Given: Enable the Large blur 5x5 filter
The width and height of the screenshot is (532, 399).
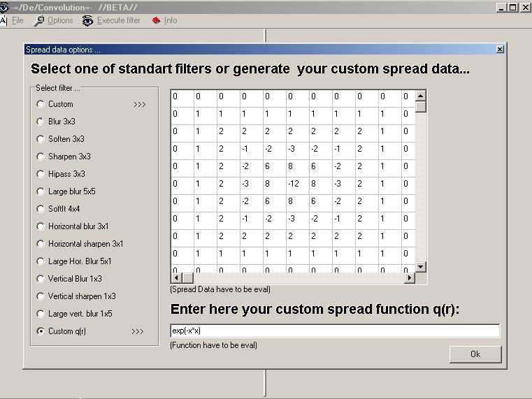Looking at the screenshot, I should tap(40, 191).
